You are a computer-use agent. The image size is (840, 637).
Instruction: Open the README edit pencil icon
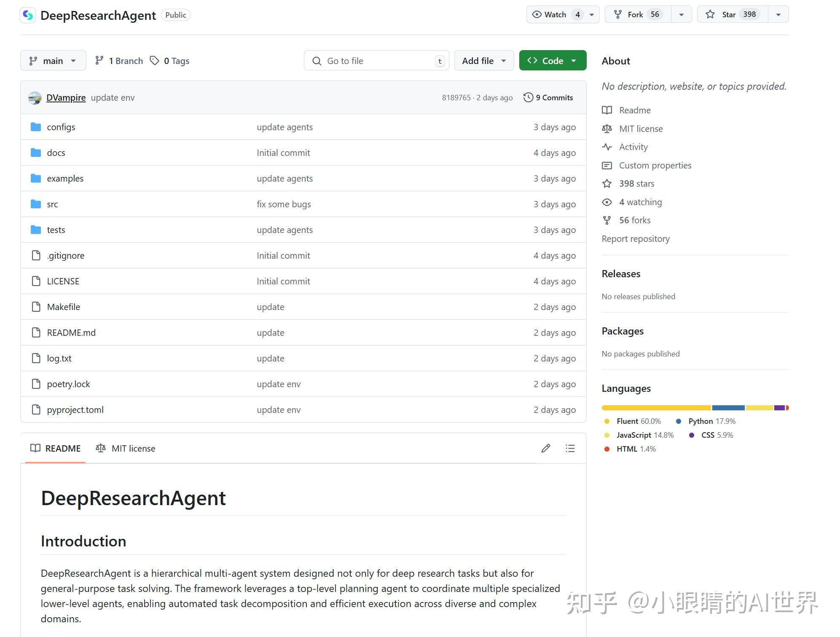546,448
